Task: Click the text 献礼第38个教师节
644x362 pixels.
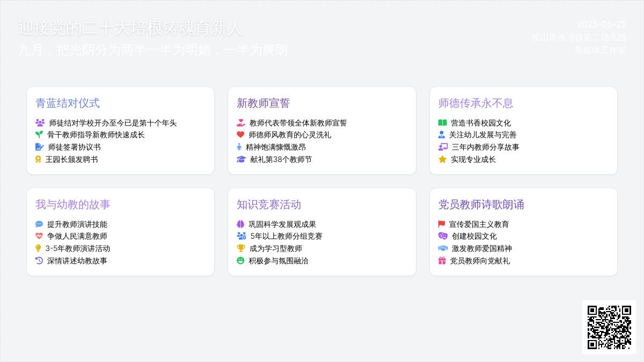Action: tap(281, 159)
